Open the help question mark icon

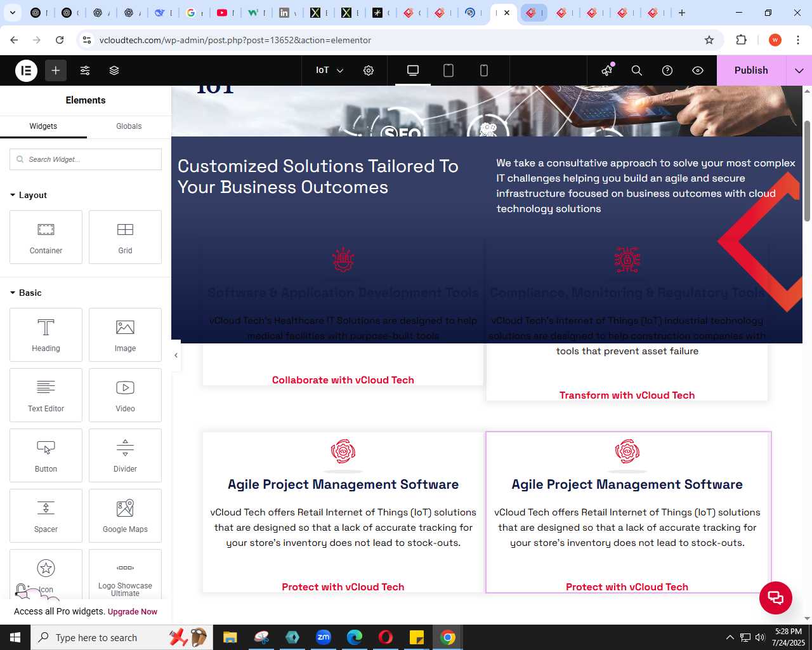click(x=667, y=70)
